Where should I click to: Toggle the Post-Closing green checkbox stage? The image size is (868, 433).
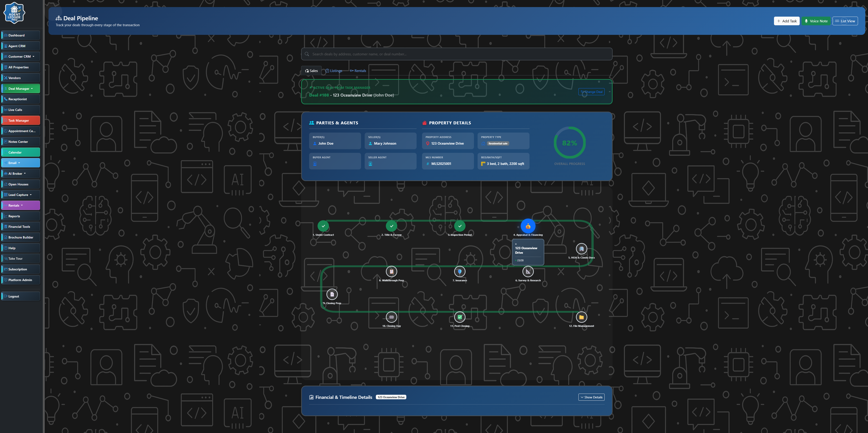[460, 317]
